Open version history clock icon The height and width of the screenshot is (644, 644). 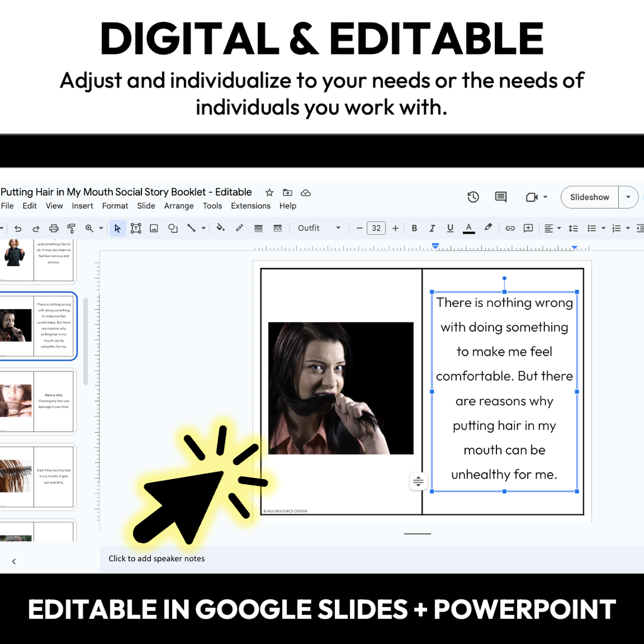tap(473, 197)
